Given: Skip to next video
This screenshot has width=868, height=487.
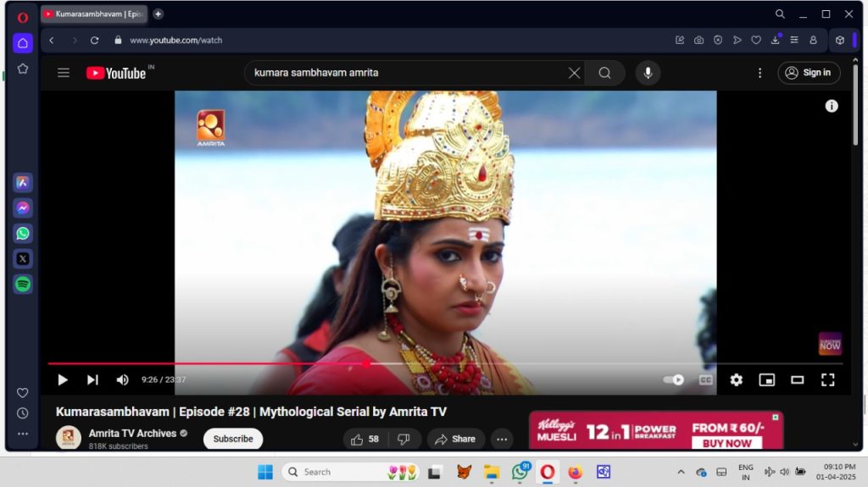Looking at the screenshot, I should pyautogui.click(x=92, y=379).
